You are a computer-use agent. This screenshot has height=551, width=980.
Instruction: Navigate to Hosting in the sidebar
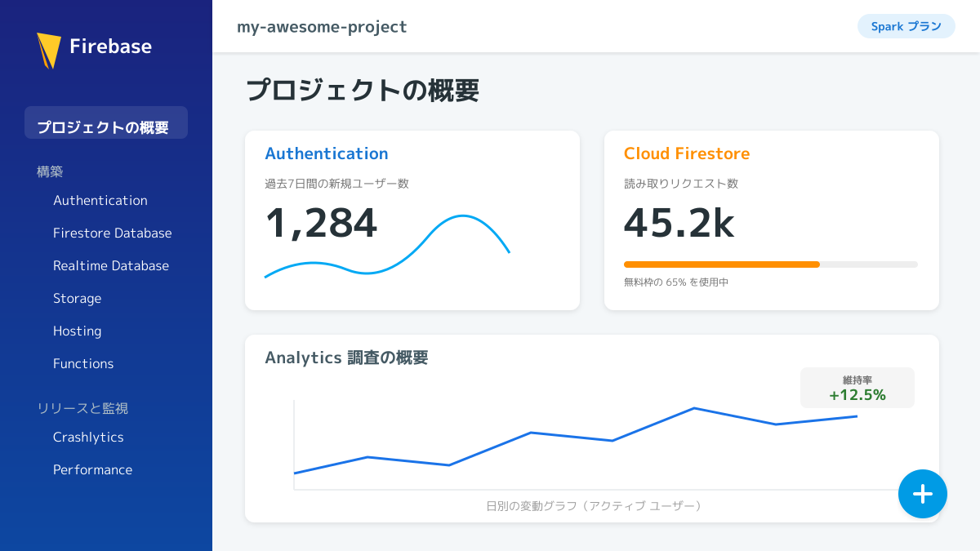coord(78,331)
